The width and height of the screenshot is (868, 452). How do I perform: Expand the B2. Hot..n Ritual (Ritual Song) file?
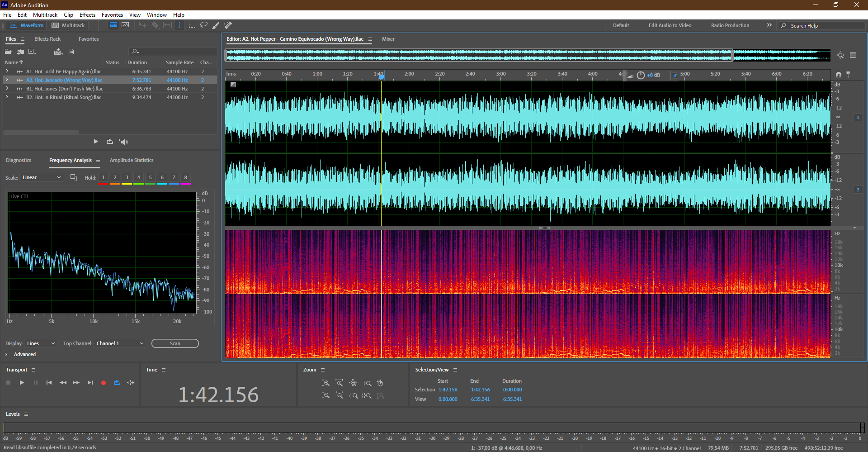tap(7, 97)
